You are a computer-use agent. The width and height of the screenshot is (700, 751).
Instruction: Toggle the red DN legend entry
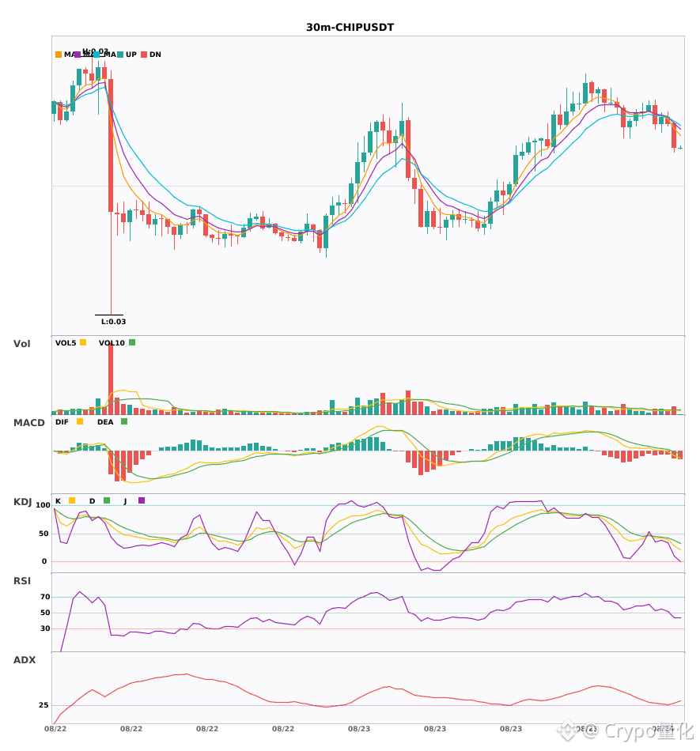pos(151,55)
